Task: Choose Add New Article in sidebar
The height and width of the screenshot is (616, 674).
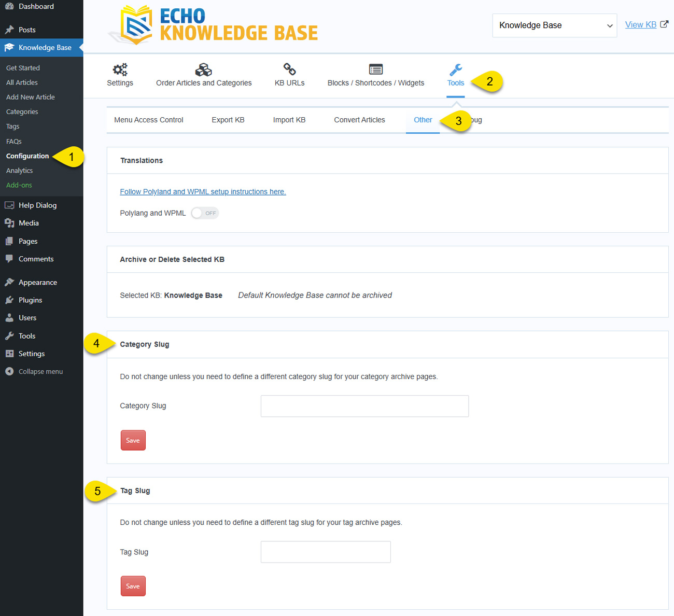Action: click(31, 97)
